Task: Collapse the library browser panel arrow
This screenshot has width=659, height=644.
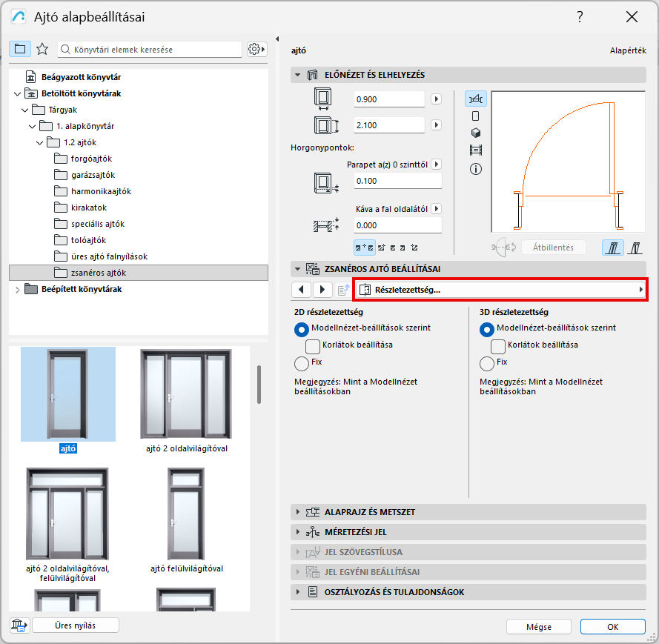Action: coord(277,39)
